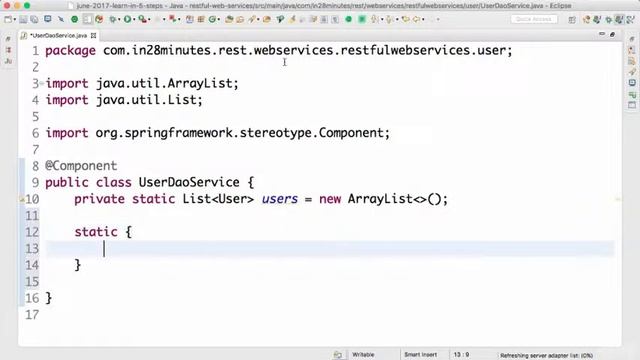640x360 pixels.
Task: Click the Writable status bar entry
Action: (363, 355)
